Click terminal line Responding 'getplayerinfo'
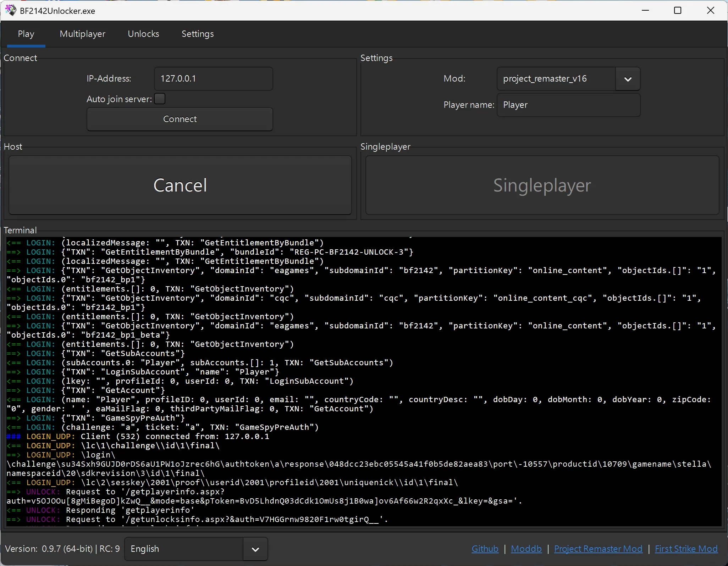Viewport: 728px width, 566px height. [100, 510]
